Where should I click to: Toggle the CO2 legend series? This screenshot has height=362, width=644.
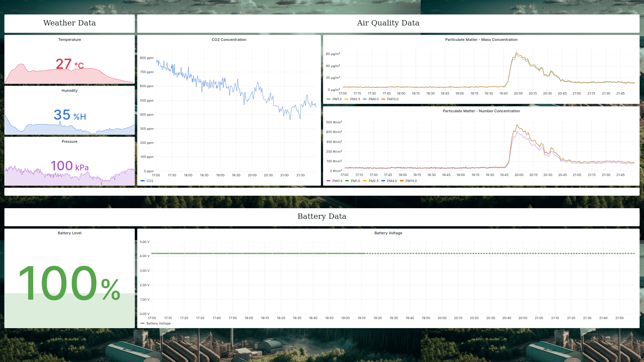click(x=150, y=181)
